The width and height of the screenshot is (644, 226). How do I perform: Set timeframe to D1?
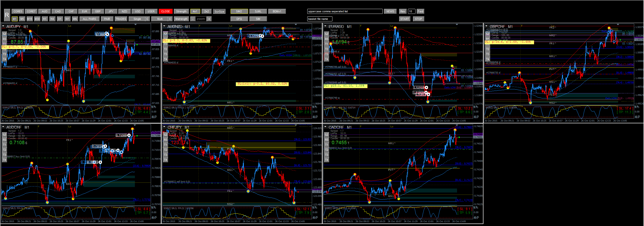pyautogui.click(x=60, y=19)
